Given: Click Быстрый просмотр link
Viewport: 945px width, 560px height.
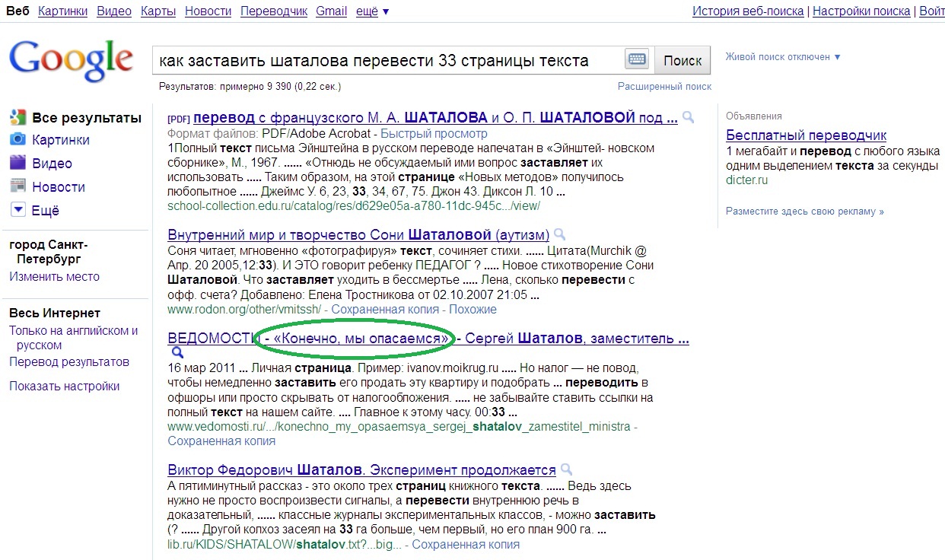Looking at the screenshot, I should [434, 134].
